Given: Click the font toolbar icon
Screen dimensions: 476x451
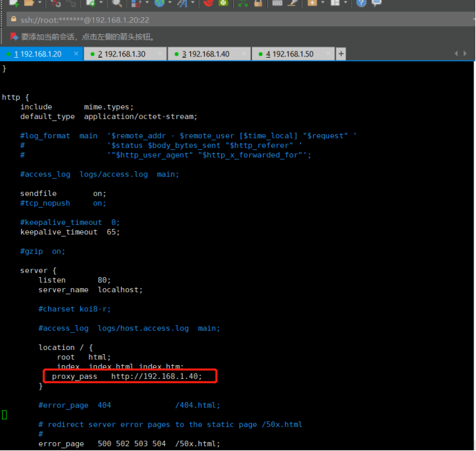Looking at the screenshot, I should [x=182, y=3].
